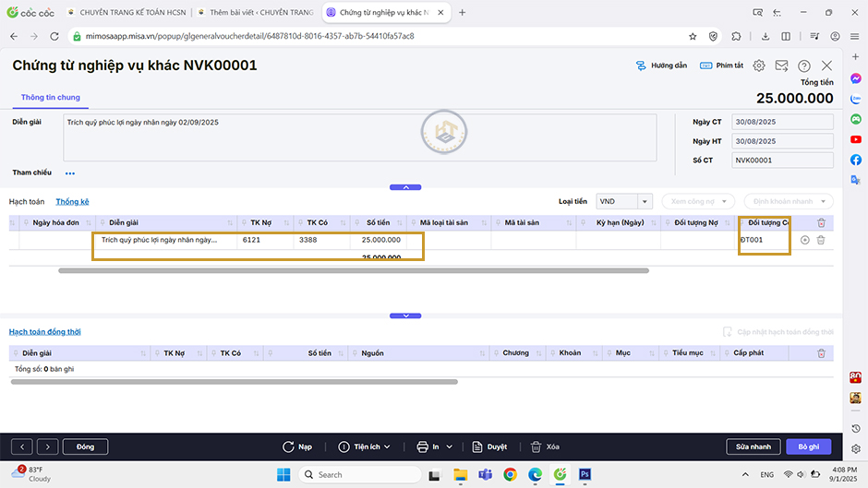Image resolution: width=868 pixels, height=488 pixels.
Task: Collapse the section using the lower chevron
Action: [405, 315]
